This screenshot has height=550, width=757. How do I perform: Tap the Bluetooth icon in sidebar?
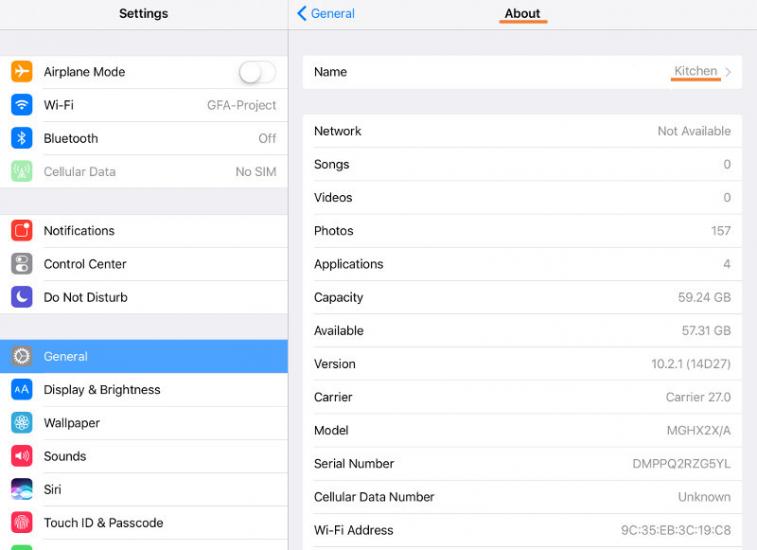coord(22,138)
